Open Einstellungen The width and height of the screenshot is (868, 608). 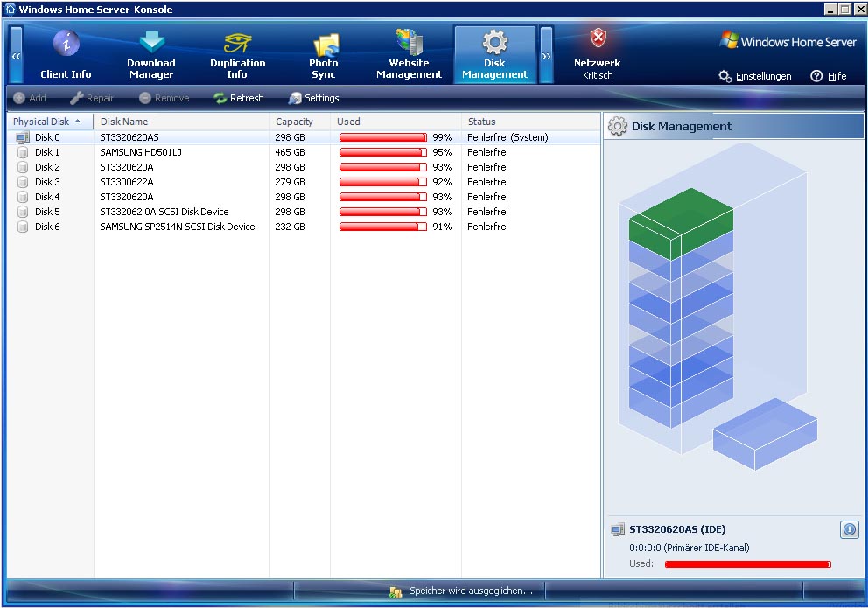755,76
